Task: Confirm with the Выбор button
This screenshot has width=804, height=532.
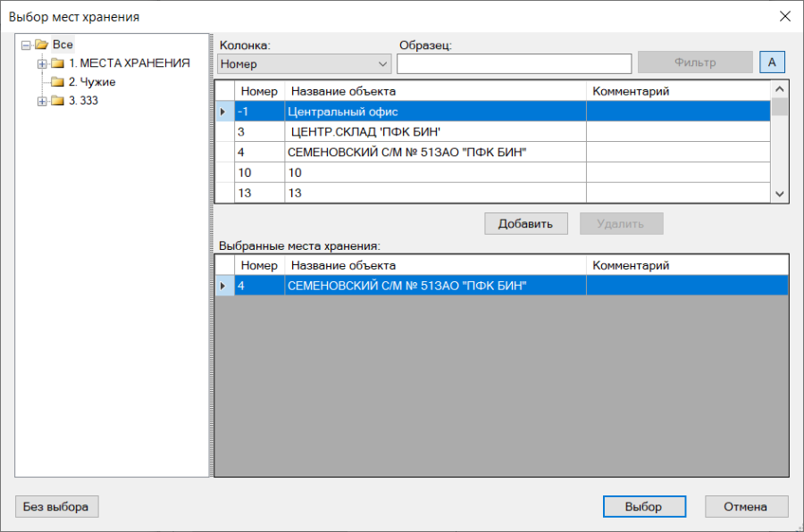Action: [644, 506]
